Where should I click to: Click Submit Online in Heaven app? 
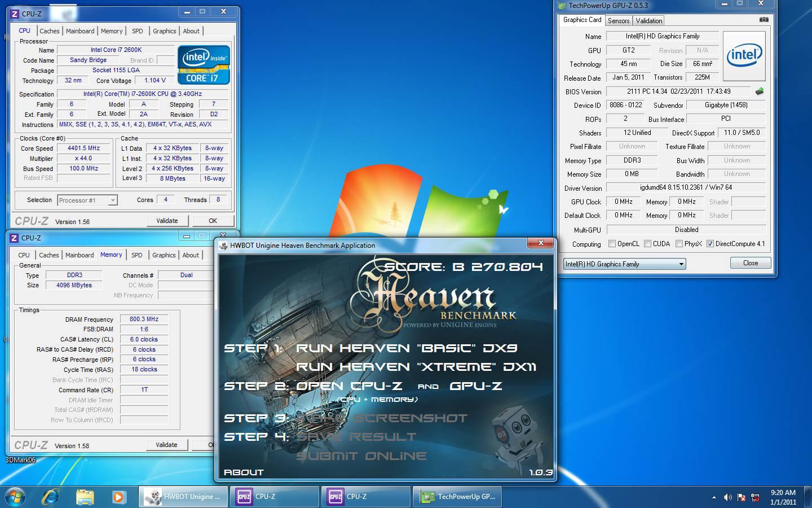tap(361, 456)
